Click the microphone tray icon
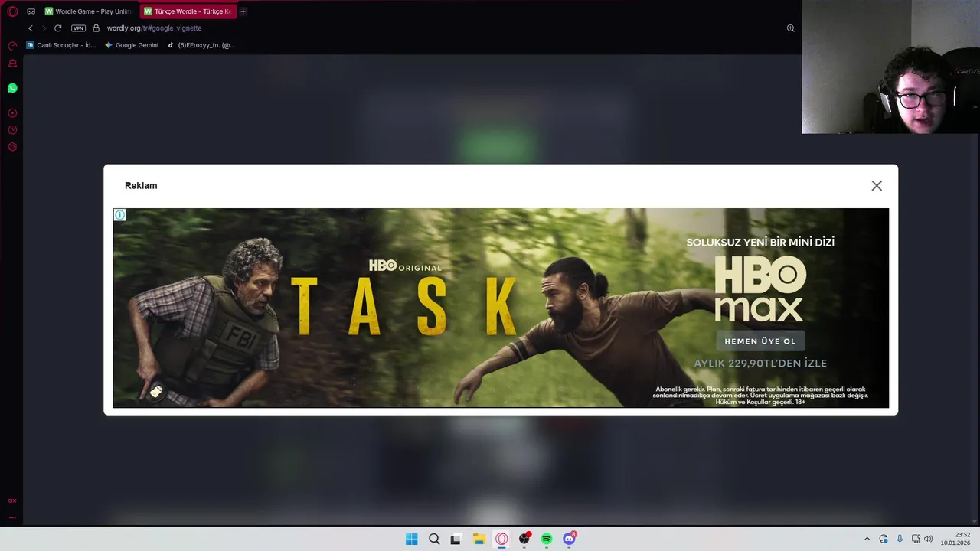 (900, 539)
